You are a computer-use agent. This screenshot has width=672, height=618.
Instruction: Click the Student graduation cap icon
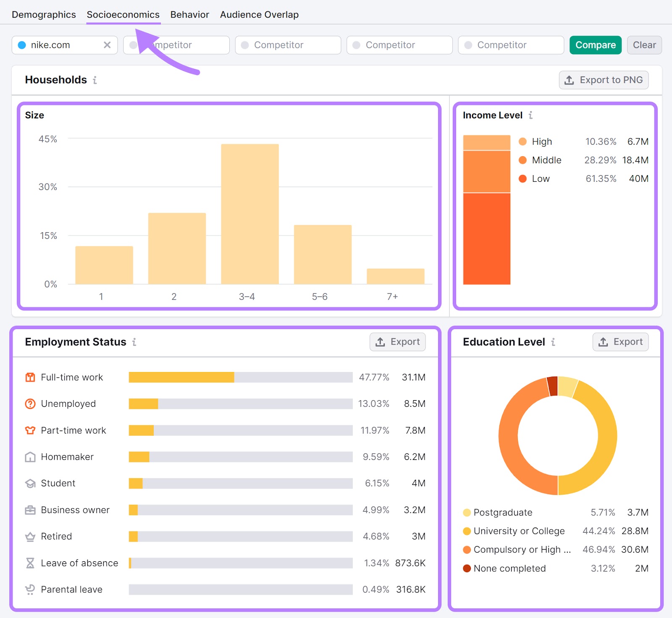pos(30,483)
